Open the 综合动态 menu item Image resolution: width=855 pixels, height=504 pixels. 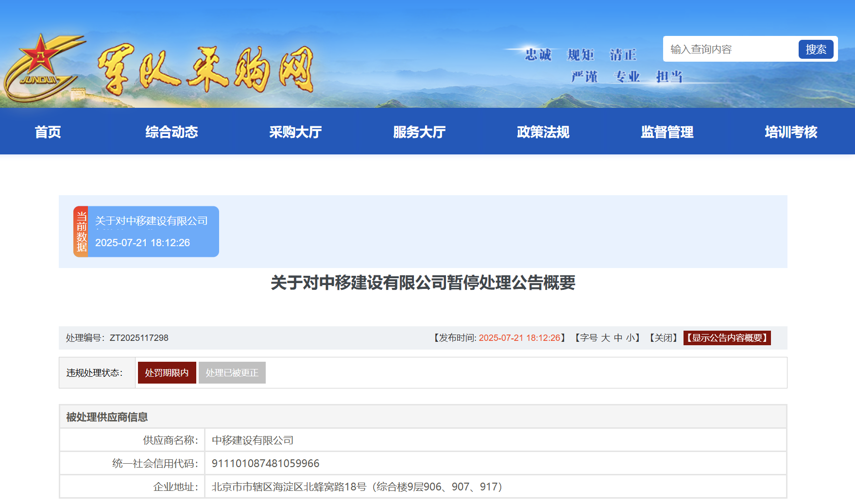coord(171,132)
